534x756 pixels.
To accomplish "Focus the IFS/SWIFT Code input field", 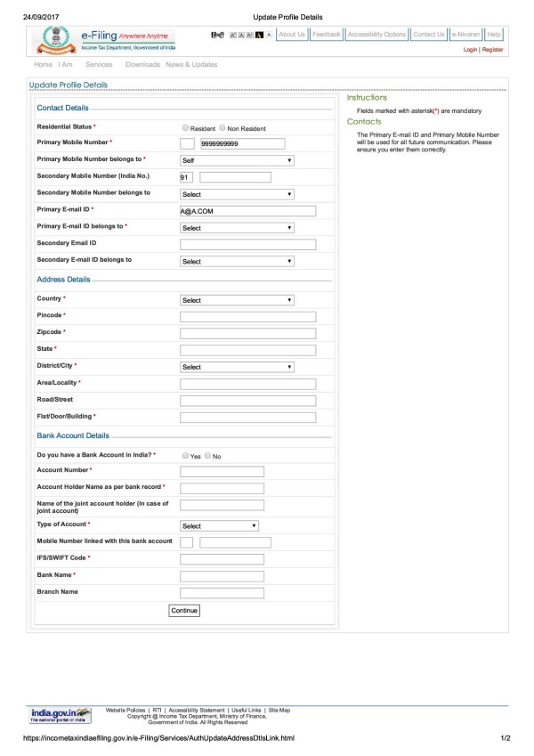I will [x=222, y=559].
